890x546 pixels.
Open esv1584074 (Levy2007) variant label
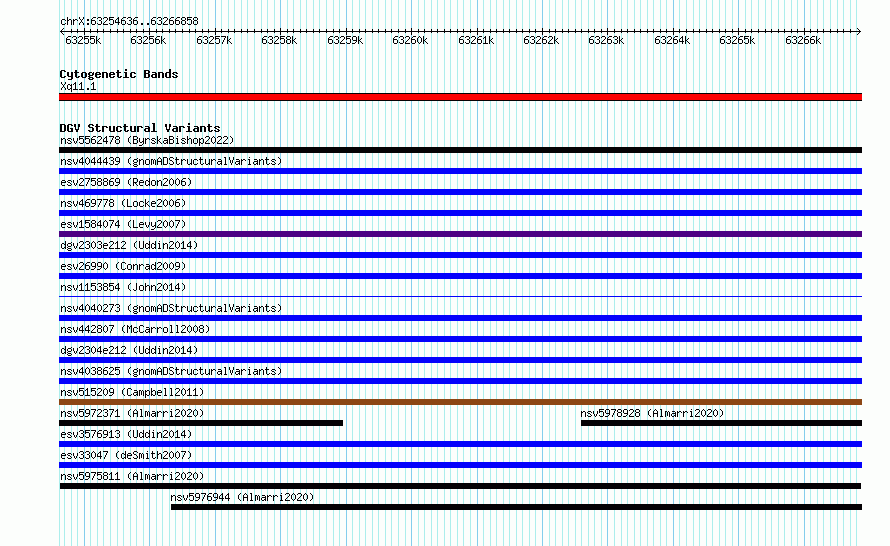[123, 224]
